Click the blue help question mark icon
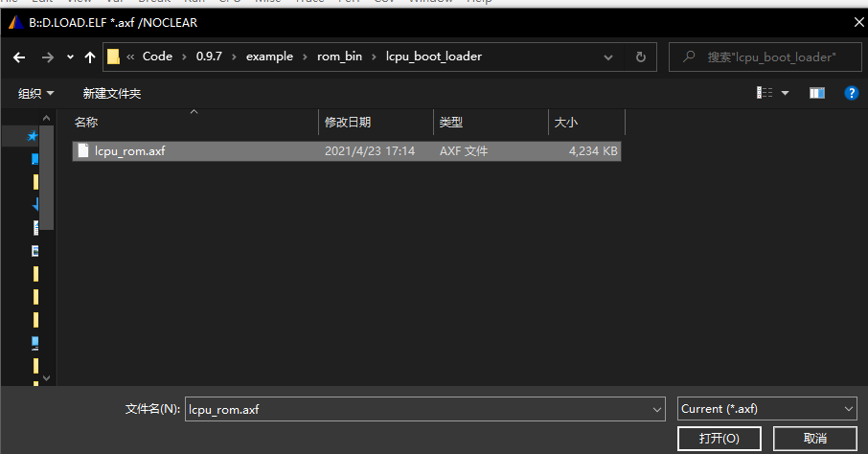The height and width of the screenshot is (454, 868). 851,93
